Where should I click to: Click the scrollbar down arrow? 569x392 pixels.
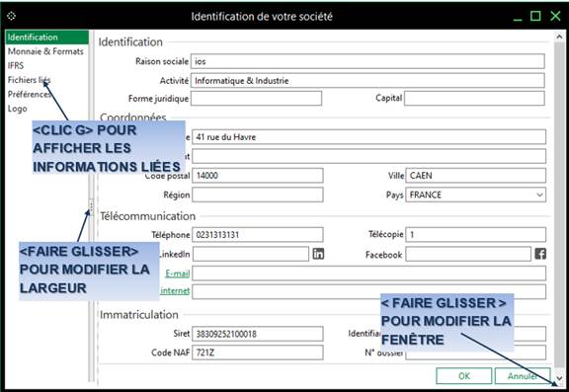(x=559, y=378)
